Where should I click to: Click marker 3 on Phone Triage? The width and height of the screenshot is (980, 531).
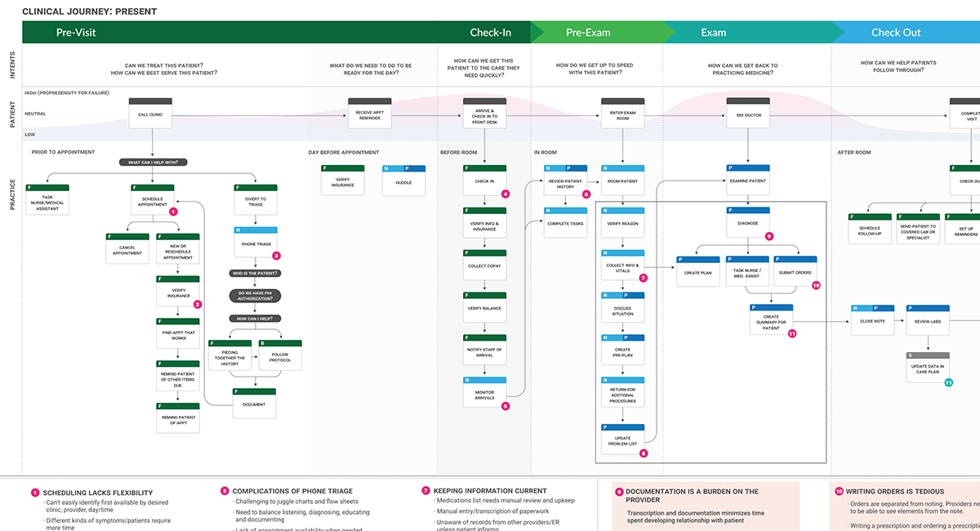[275, 256]
